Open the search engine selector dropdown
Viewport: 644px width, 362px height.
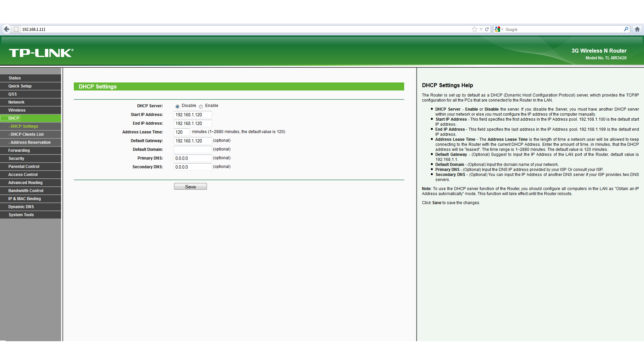click(x=499, y=29)
